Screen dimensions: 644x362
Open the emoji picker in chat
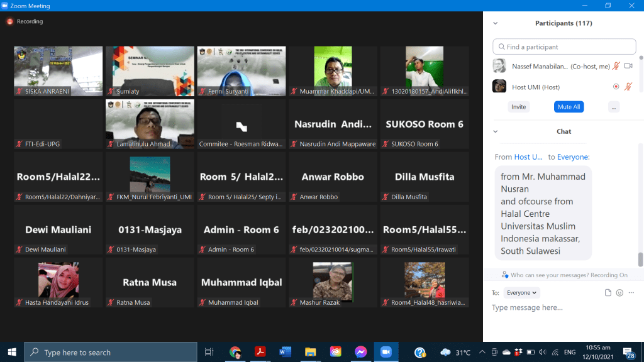pos(619,293)
